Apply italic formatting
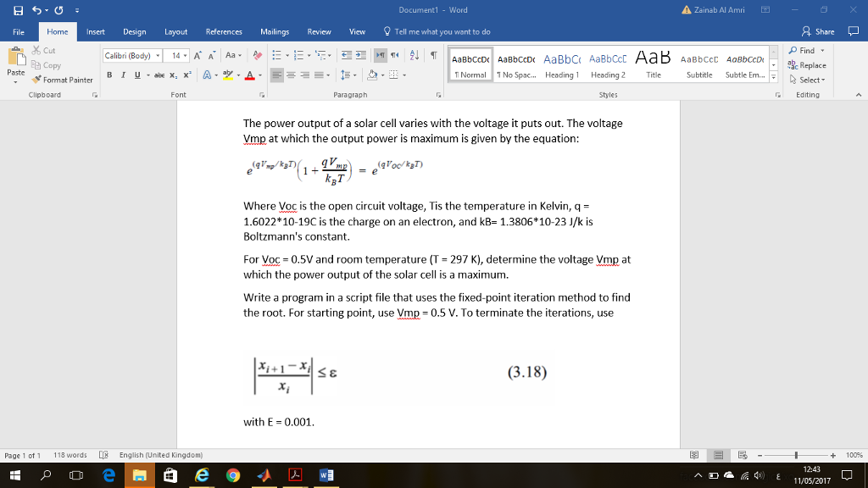Screen dimensions: 868x488 [123, 75]
